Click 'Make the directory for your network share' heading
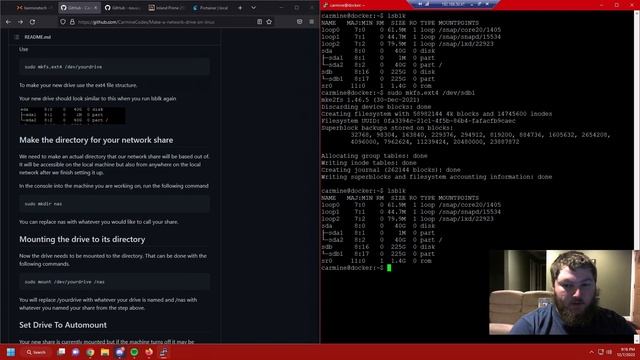 pyautogui.click(x=96, y=140)
